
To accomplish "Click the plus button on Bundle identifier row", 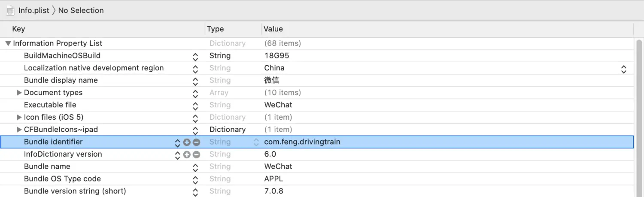I will [x=187, y=142].
